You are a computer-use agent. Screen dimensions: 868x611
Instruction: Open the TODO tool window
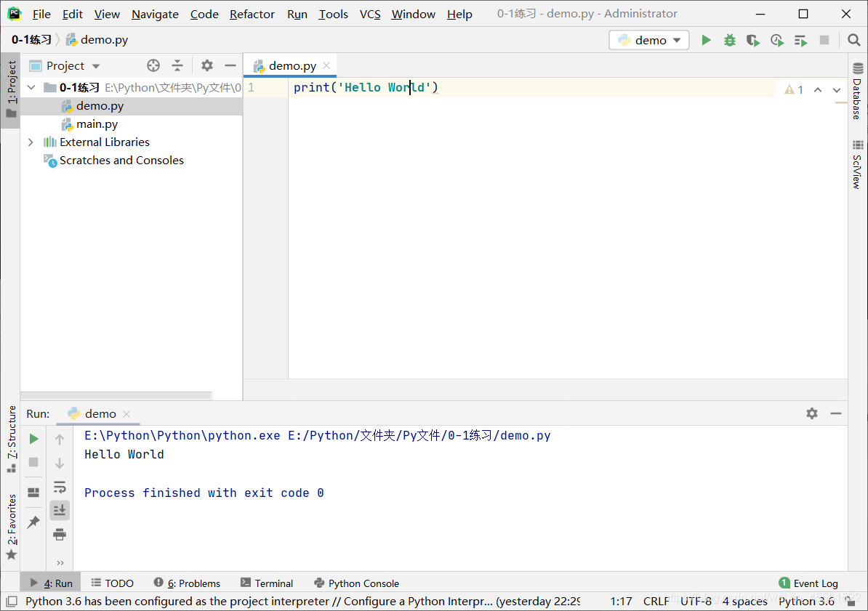click(113, 583)
